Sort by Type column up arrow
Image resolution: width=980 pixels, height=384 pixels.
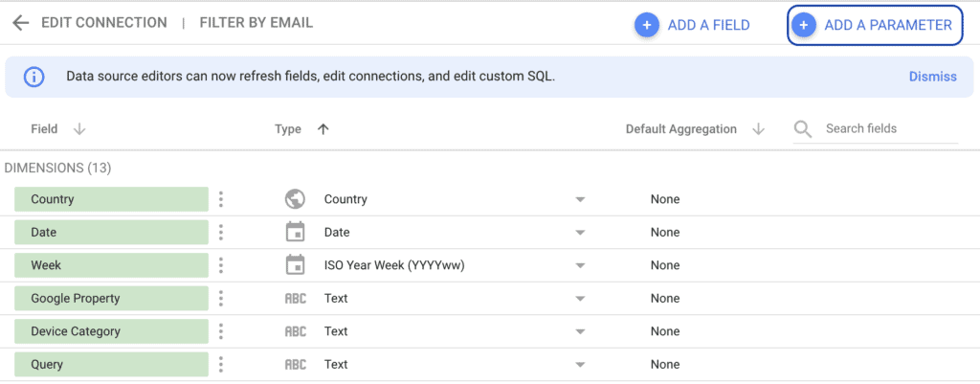click(x=323, y=129)
